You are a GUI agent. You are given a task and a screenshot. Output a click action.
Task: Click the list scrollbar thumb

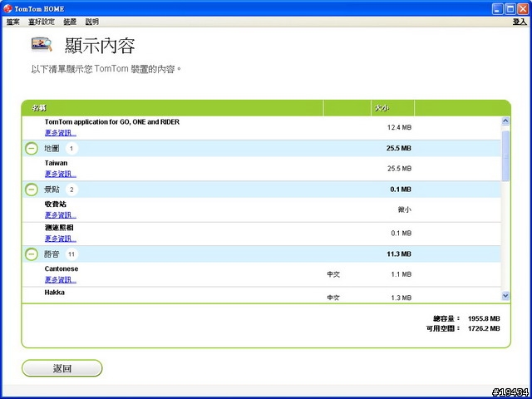click(505, 156)
